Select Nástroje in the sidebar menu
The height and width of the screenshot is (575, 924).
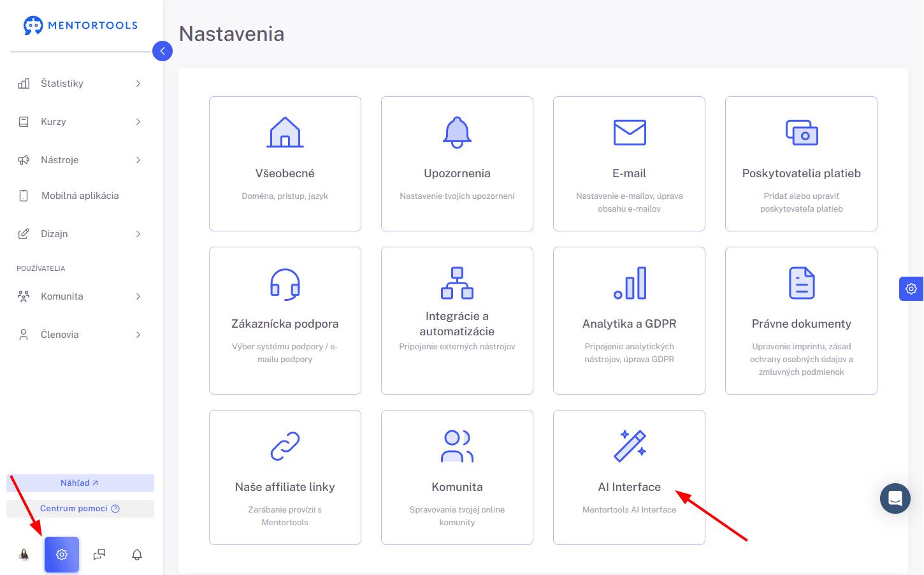point(80,160)
